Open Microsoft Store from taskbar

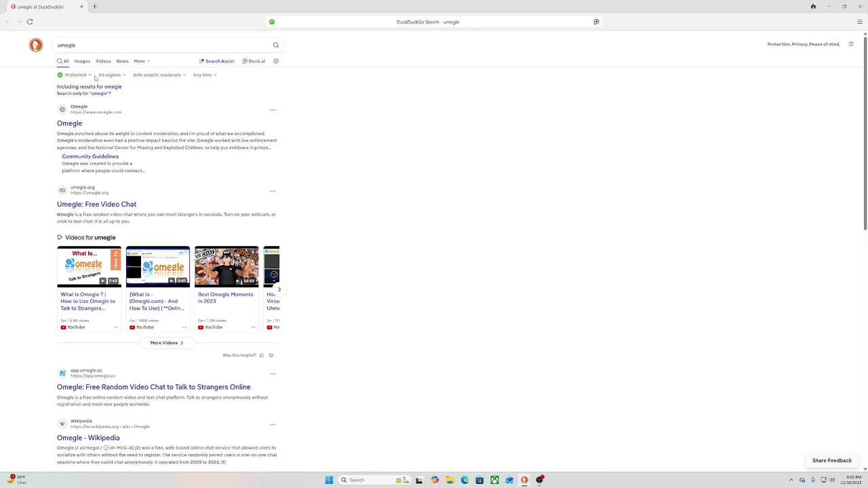tap(479, 480)
